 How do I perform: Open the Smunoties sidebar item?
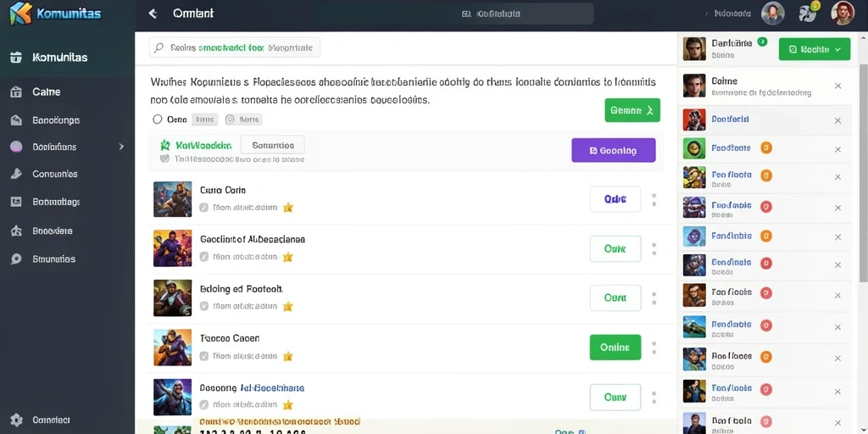67,259
